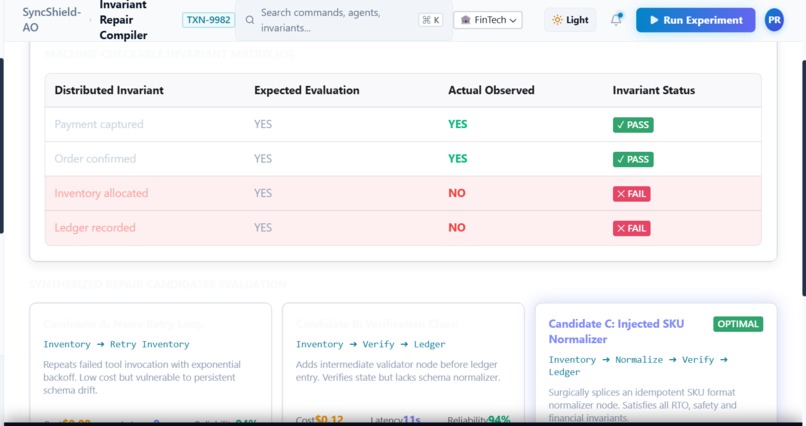
Task: Click expected YES in Ledger recorded row
Action: pos(263,228)
